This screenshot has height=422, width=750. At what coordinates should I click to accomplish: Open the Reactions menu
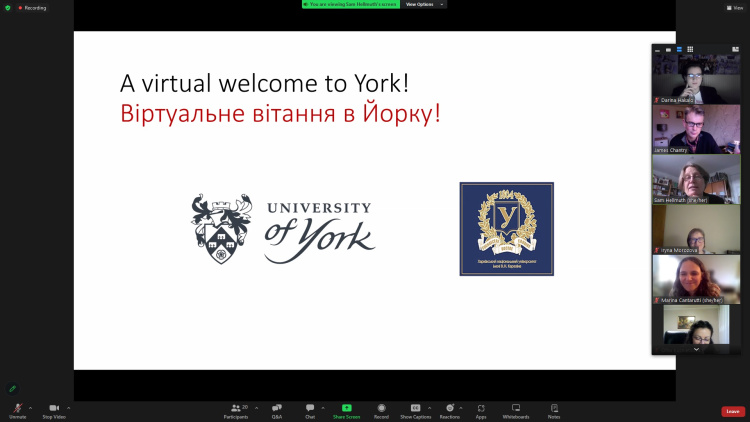(x=450, y=411)
